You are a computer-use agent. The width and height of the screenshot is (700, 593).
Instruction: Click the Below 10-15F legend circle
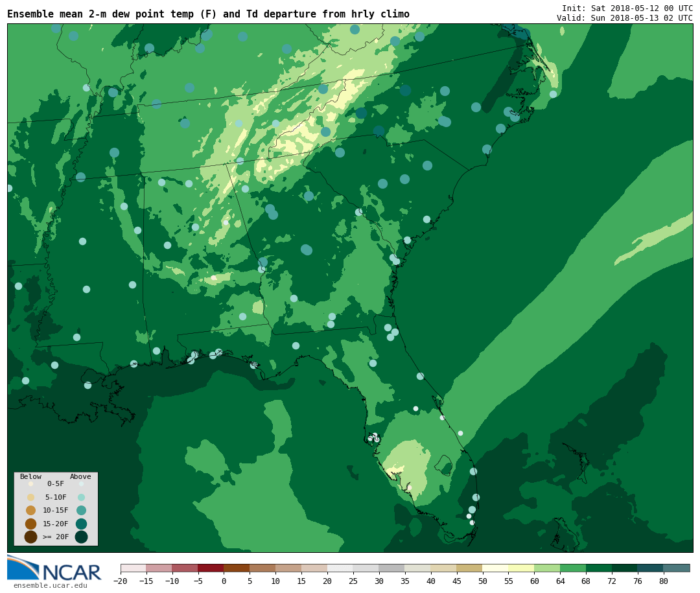(31, 511)
